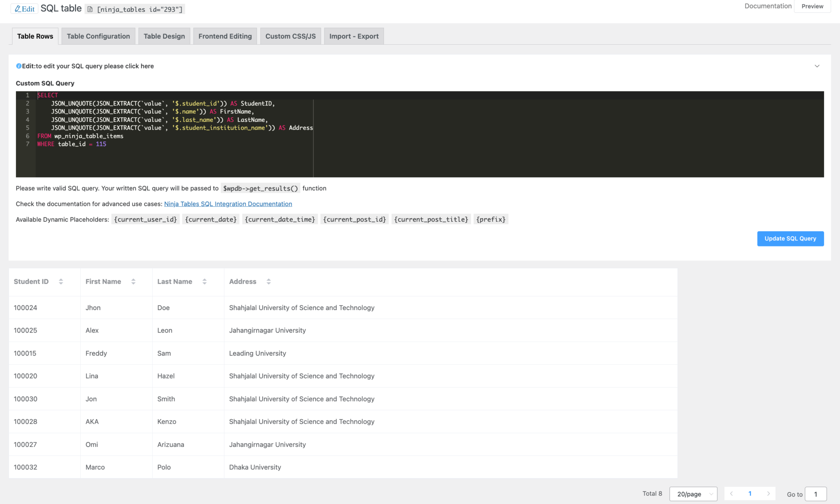The image size is (840, 504).
Task: Select the current_user_id placeholder chip
Action: tap(145, 219)
